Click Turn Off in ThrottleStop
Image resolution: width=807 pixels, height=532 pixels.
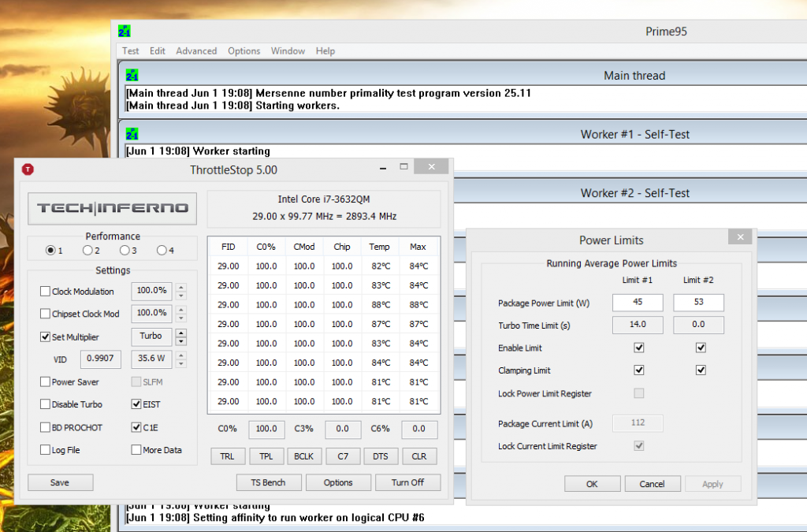point(407,482)
